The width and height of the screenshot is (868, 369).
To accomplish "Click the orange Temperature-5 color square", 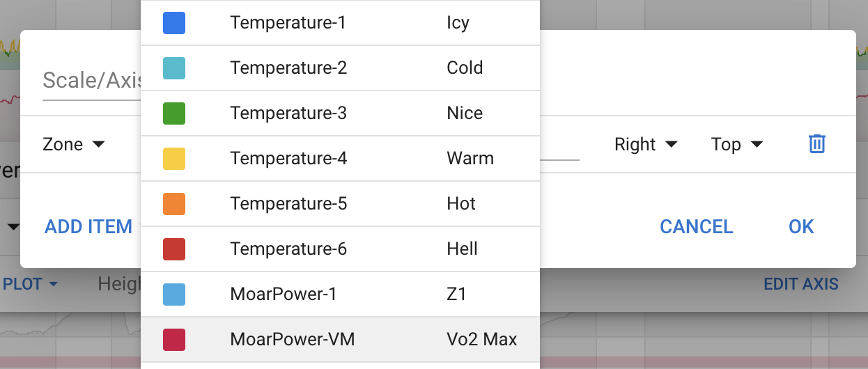I will [173, 204].
